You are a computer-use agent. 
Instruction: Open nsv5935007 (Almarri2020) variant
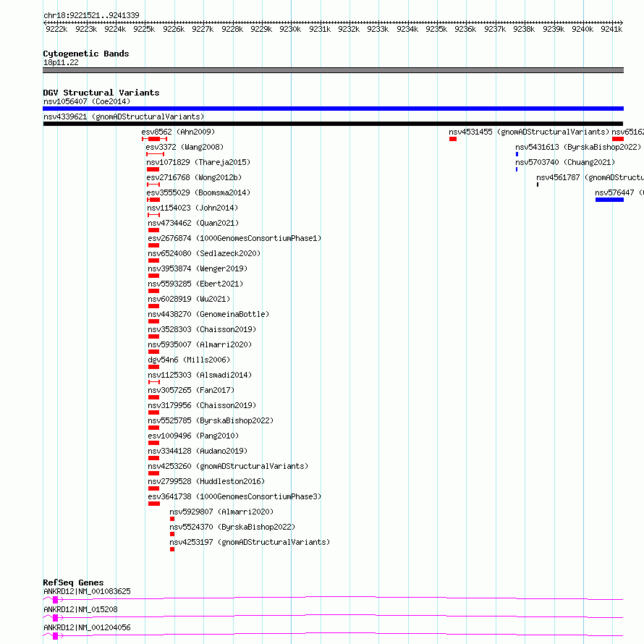coord(200,344)
